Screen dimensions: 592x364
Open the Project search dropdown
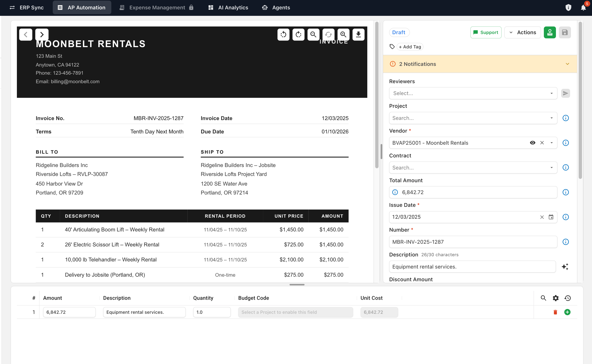[x=473, y=118]
